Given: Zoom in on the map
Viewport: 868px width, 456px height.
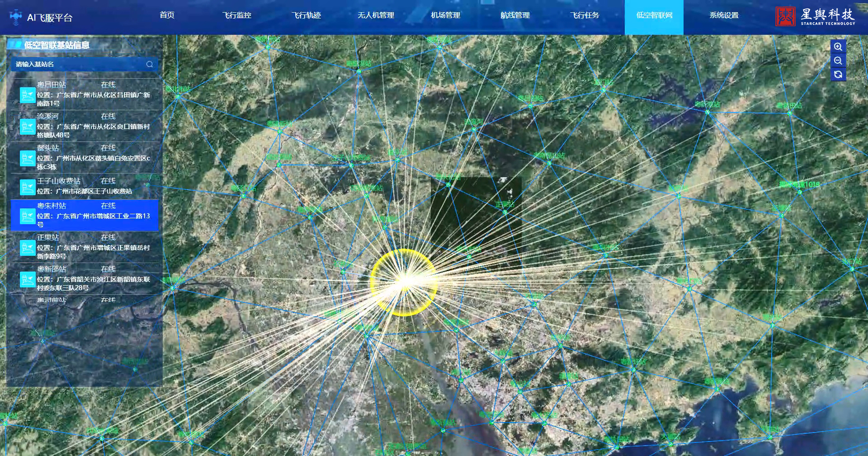Looking at the screenshot, I should (838, 47).
